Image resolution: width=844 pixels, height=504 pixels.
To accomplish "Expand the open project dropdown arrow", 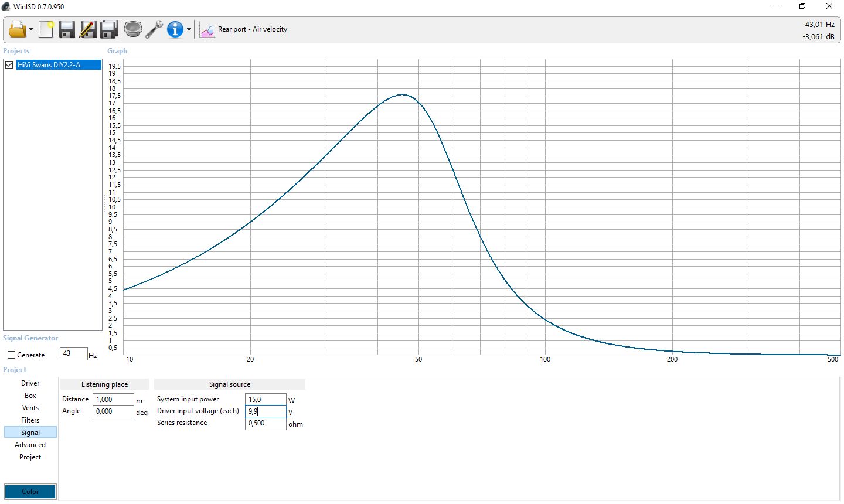I will [31, 30].
